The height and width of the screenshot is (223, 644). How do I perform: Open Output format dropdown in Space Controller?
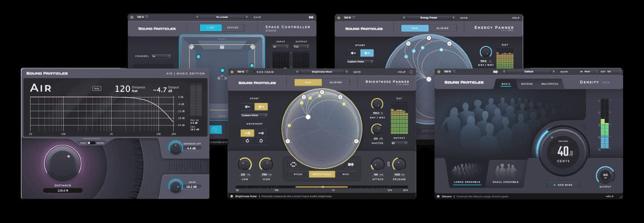coord(300,46)
